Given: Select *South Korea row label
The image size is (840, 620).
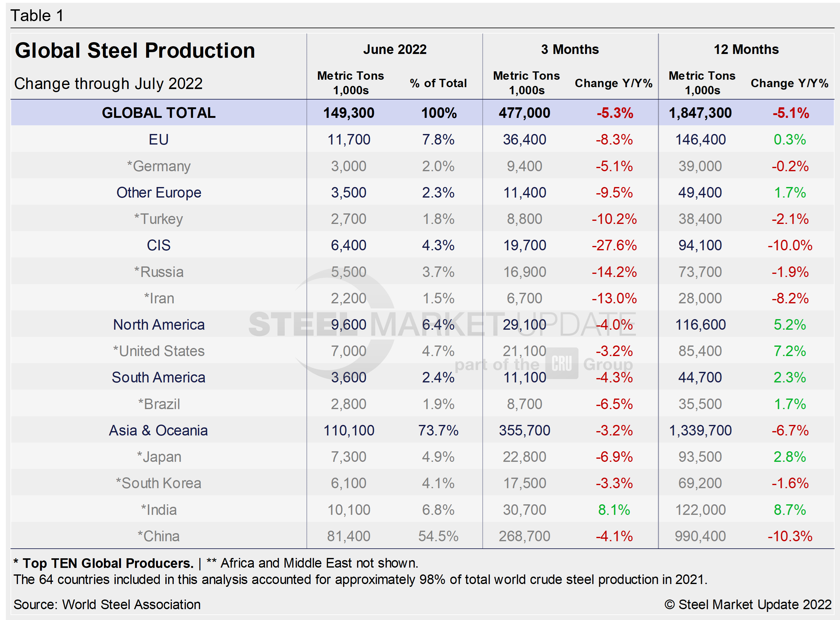Looking at the screenshot, I should pos(159,484).
